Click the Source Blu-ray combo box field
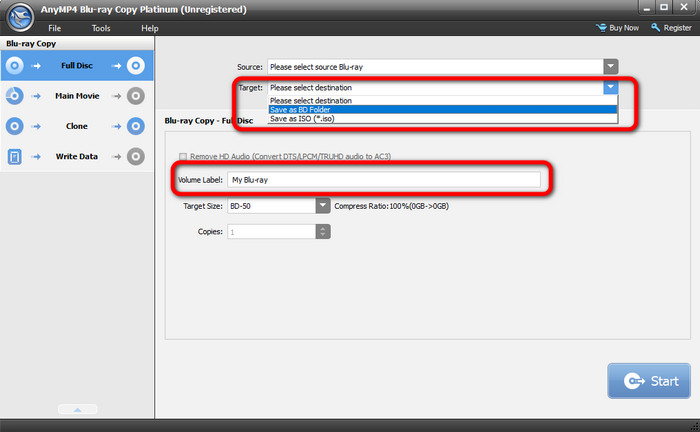This screenshot has height=432, width=700. (x=435, y=67)
